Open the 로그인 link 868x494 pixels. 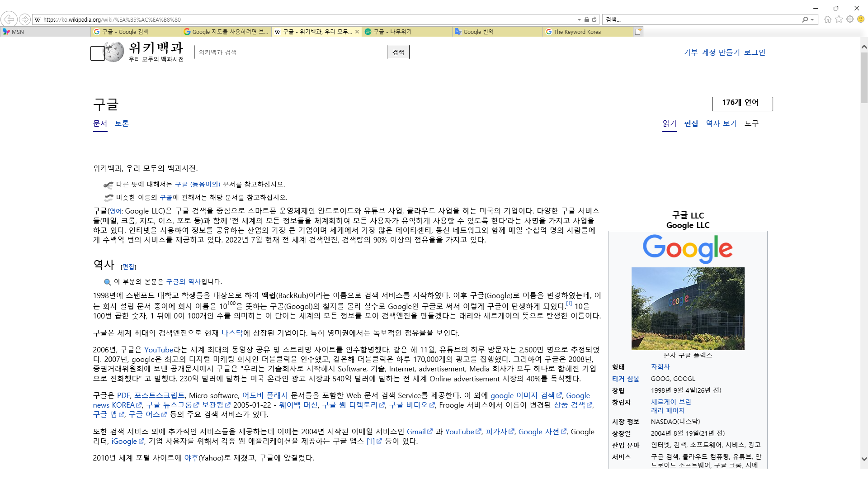tap(755, 52)
